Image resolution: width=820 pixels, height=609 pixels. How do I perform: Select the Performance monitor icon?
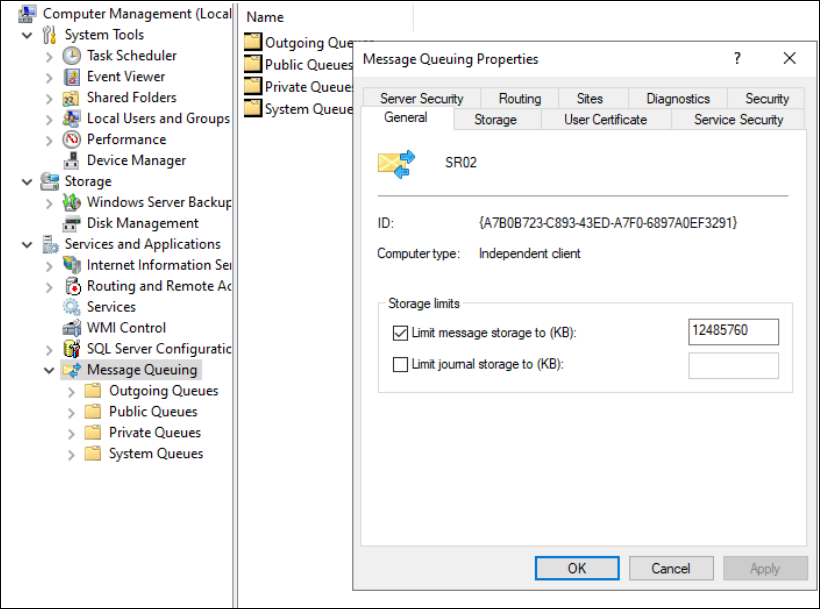tap(71, 140)
